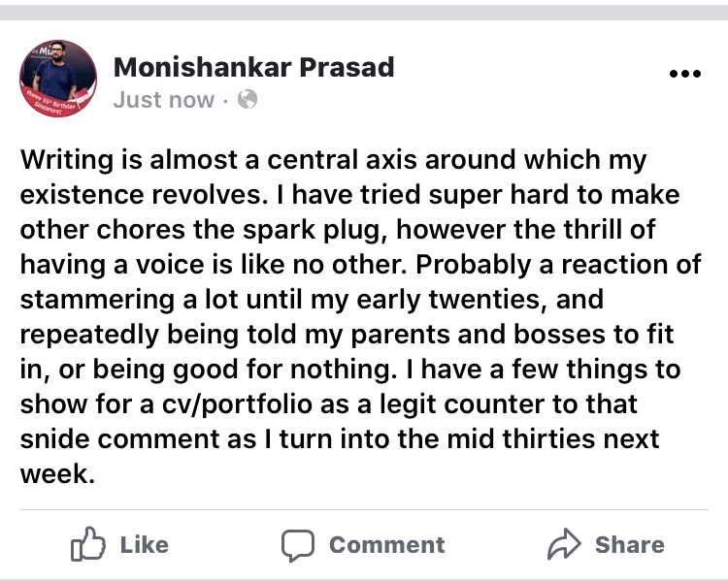Click the globe public audience icon
This screenshot has width=728, height=581.
point(248,100)
